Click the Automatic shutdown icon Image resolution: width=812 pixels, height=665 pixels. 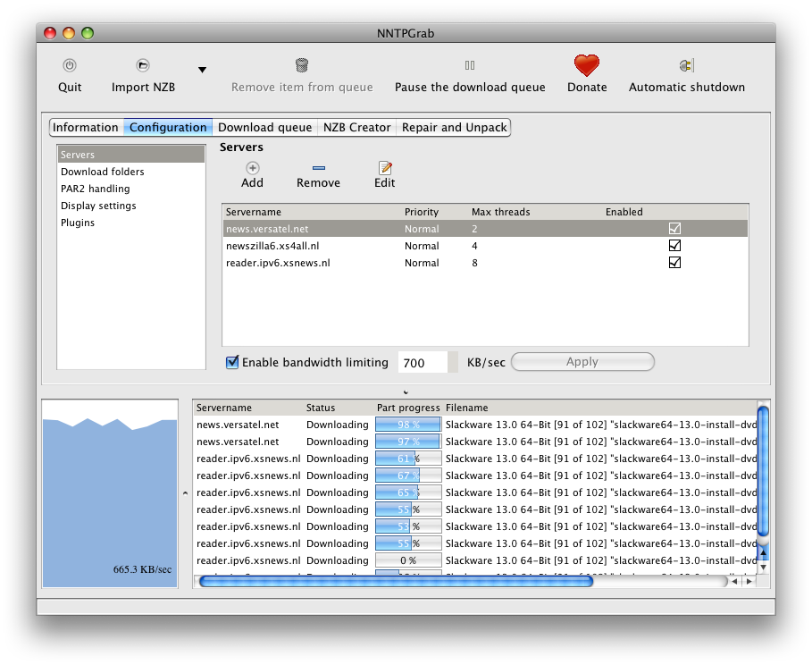pos(686,65)
